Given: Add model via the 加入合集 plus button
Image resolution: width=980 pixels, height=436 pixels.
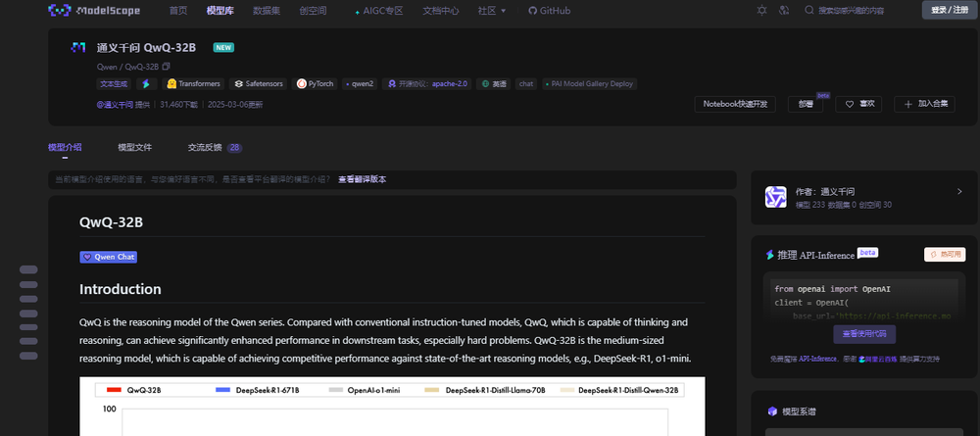Looking at the screenshot, I should tap(924, 104).
